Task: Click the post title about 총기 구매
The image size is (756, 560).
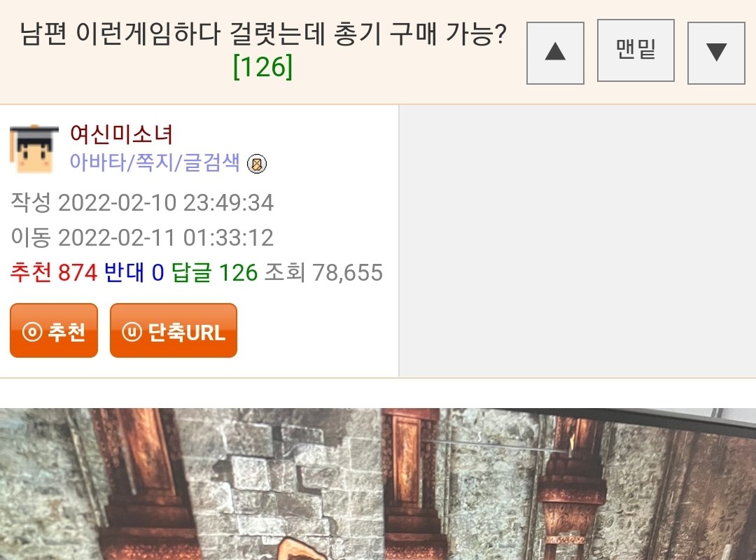Action: pos(262,34)
